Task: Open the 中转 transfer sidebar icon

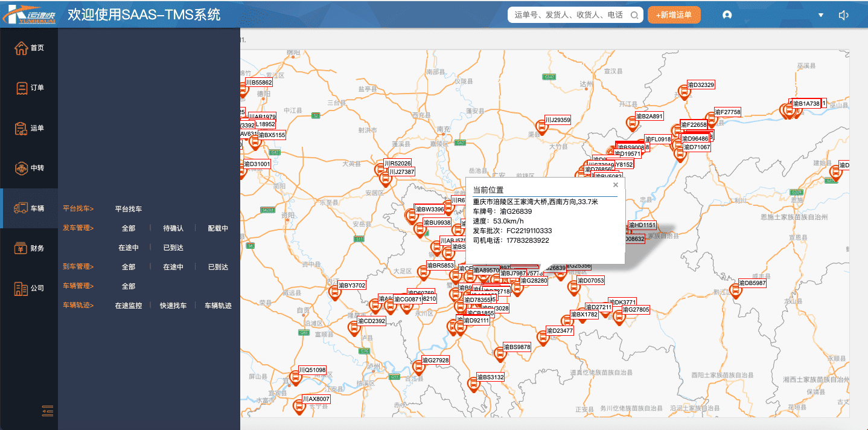Action: point(21,168)
